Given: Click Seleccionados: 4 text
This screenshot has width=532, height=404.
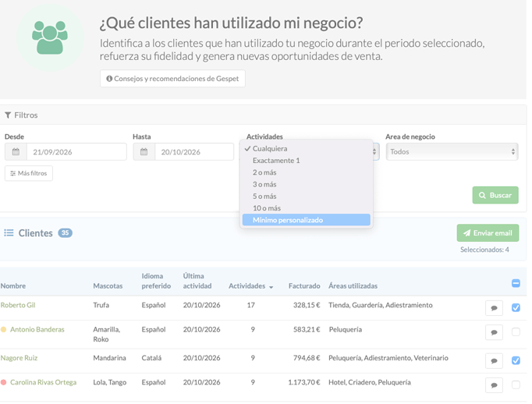Looking at the screenshot, I should coord(484,250).
